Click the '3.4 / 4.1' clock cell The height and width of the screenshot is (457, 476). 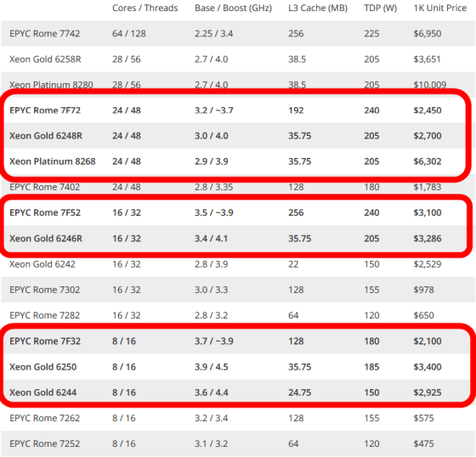212,238
